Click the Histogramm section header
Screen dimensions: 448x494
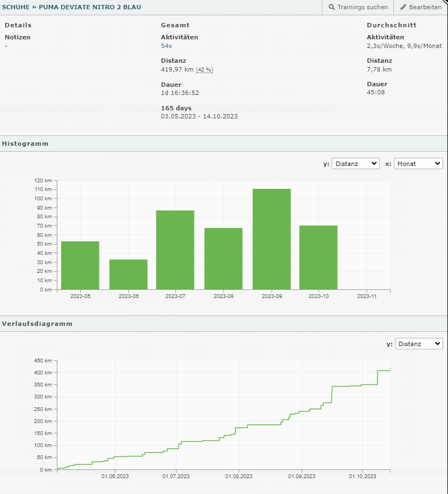click(25, 144)
